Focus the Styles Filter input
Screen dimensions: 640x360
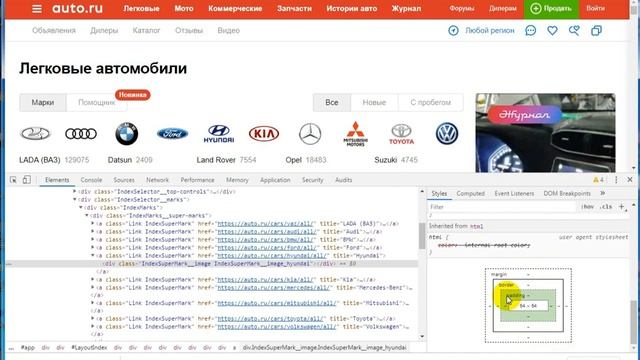[x=503, y=207]
